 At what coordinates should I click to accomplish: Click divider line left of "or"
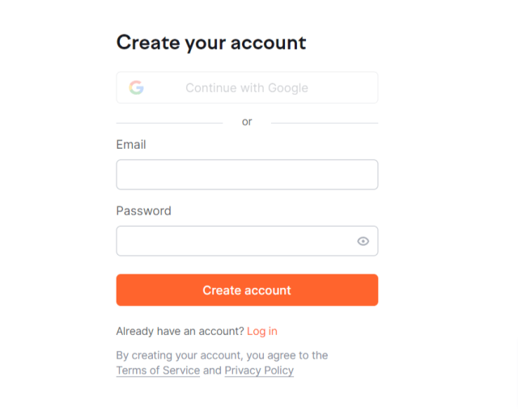pyautogui.click(x=169, y=123)
